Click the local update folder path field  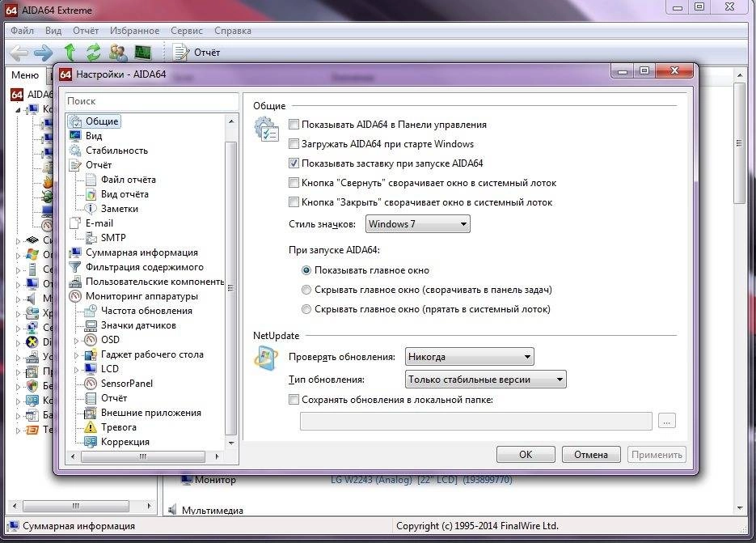[x=476, y=421]
